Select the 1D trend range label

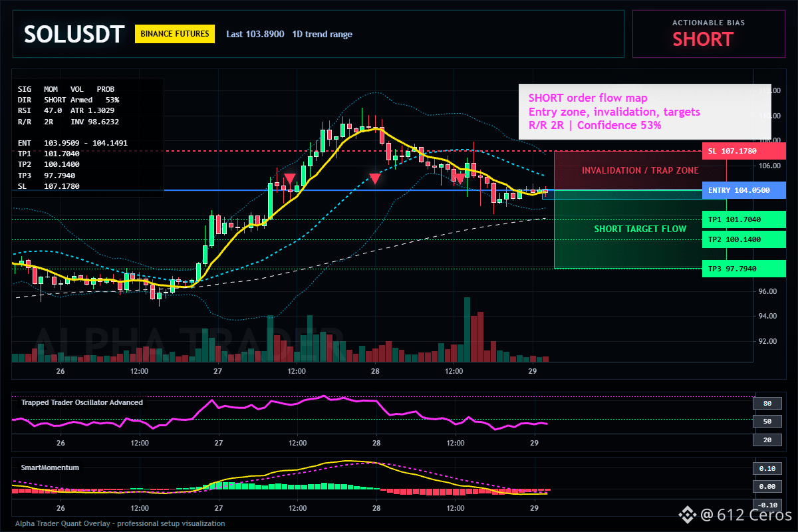pos(322,34)
